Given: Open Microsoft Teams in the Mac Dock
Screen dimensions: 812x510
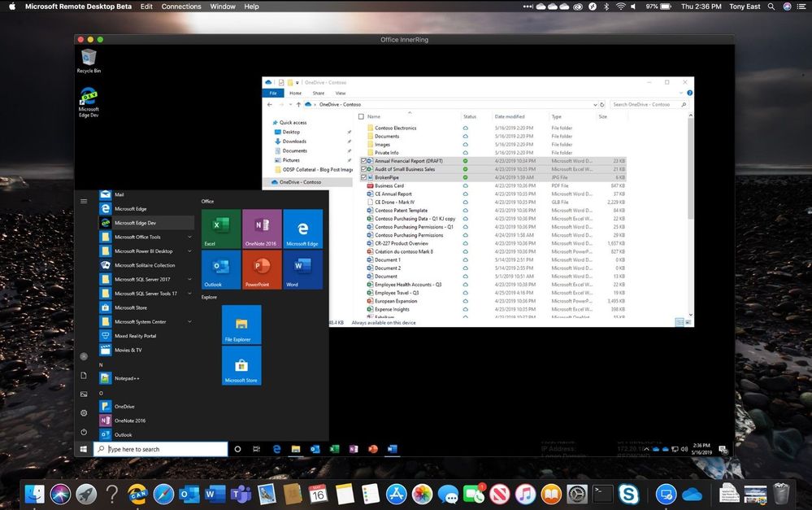Looking at the screenshot, I should tap(241, 494).
